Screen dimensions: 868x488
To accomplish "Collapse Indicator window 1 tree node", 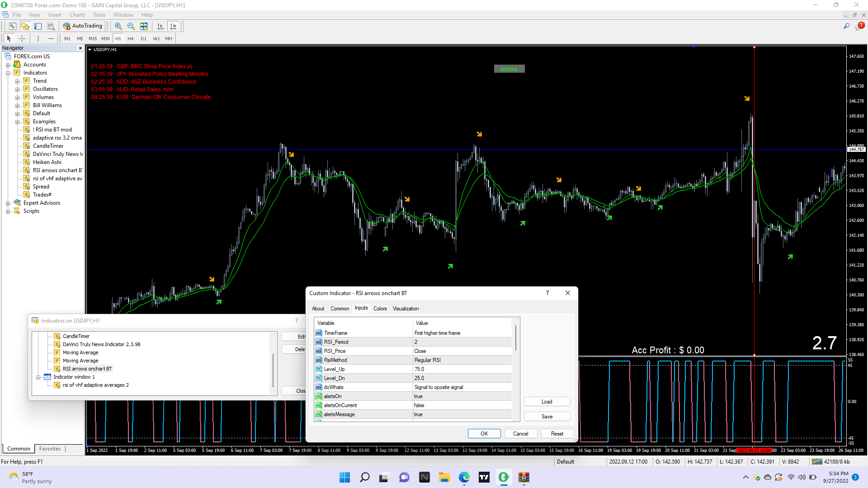I will pos(38,377).
